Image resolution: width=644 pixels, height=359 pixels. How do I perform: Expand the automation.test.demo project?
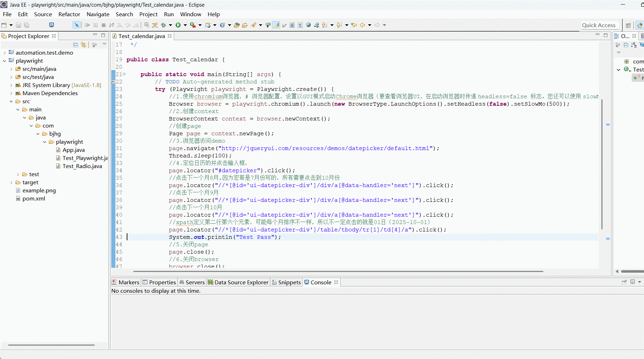(x=5, y=53)
